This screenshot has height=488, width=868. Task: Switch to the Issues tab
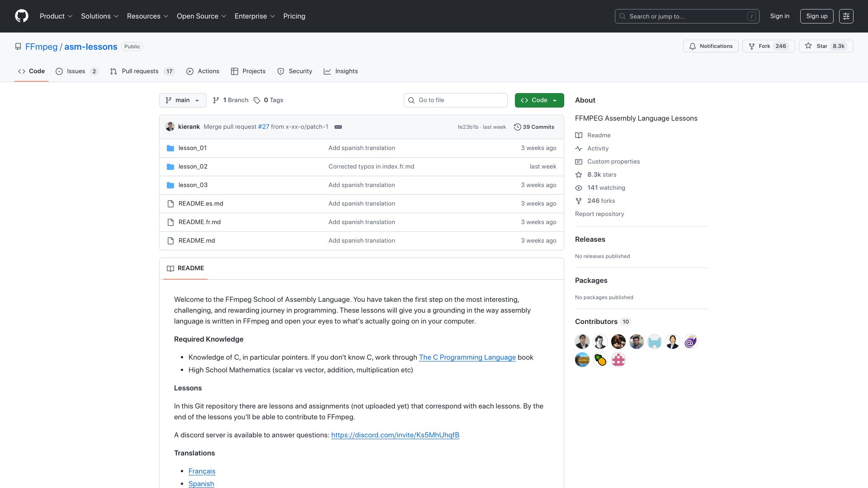(x=77, y=71)
